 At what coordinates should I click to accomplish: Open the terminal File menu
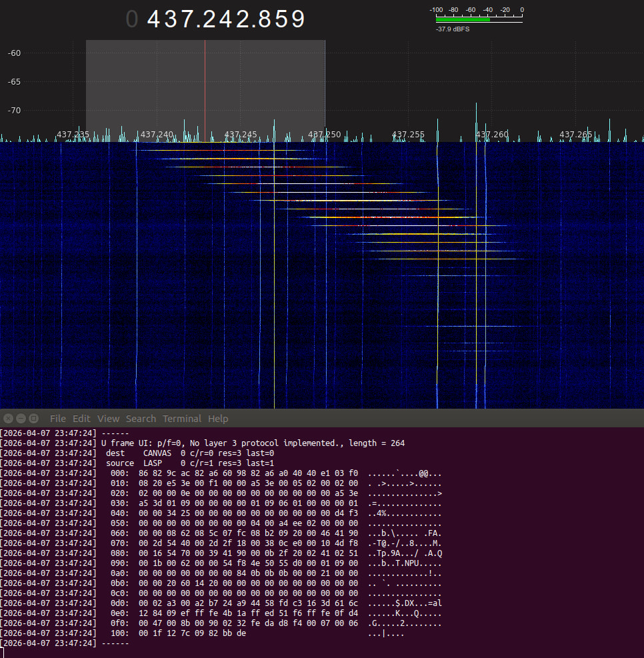pyautogui.click(x=58, y=419)
